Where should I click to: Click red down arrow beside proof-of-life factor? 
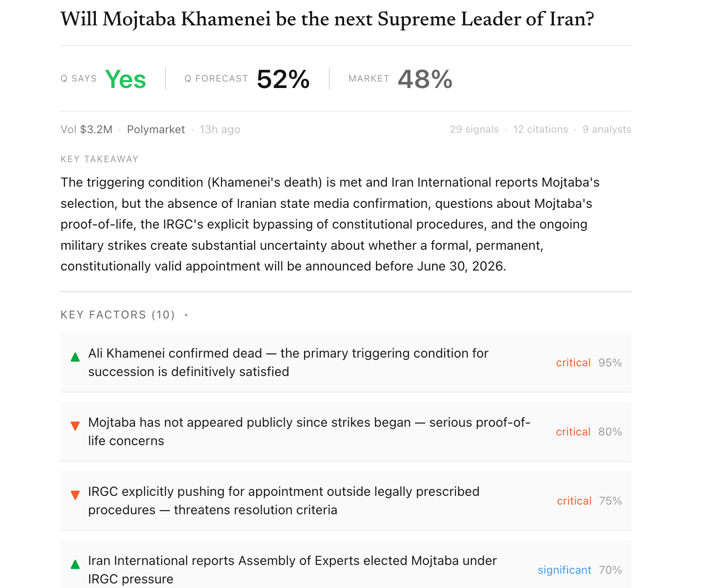75,426
